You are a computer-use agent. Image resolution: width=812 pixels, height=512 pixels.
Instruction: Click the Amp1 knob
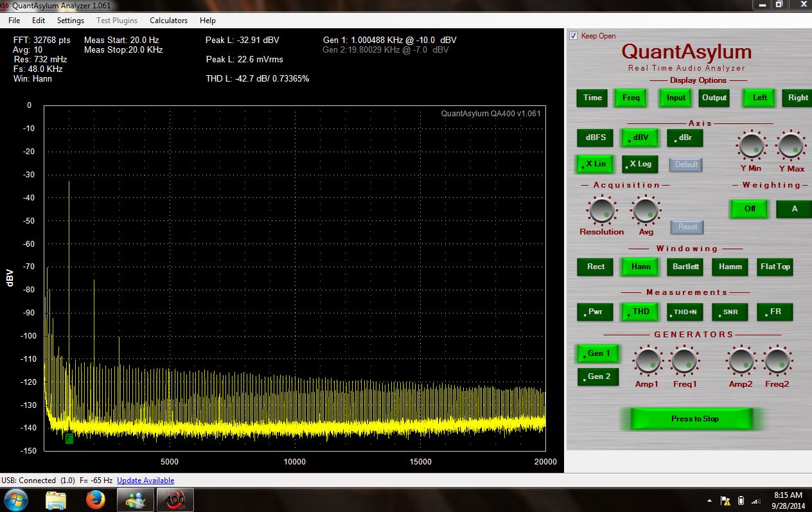648,361
